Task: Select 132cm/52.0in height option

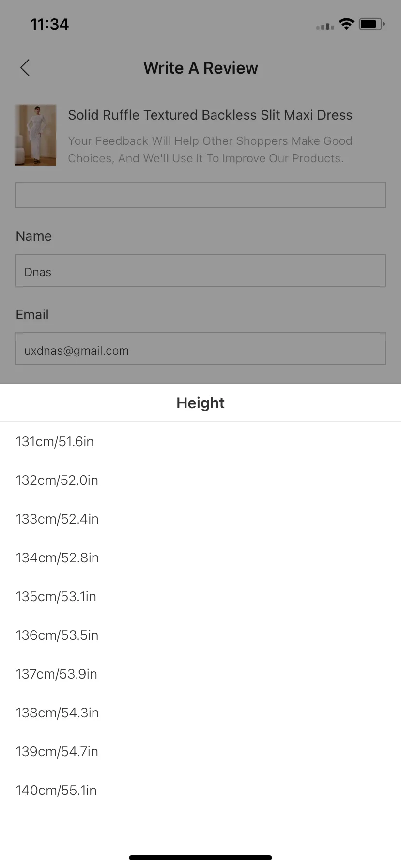Action: click(x=200, y=480)
